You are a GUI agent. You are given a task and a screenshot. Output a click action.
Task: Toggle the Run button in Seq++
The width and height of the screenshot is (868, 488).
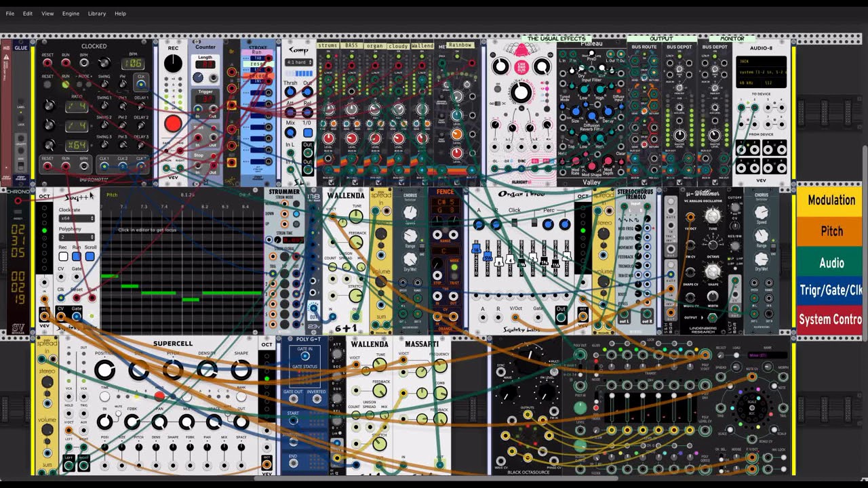coord(77,256)
